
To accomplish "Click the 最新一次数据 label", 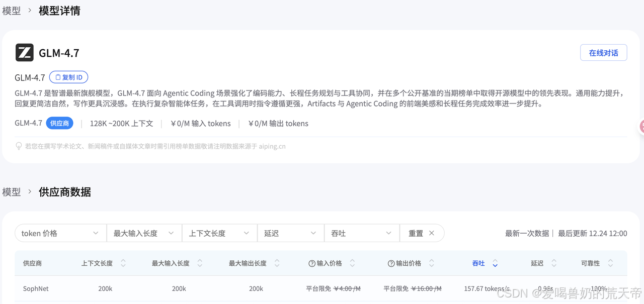I will coord(527,233).
